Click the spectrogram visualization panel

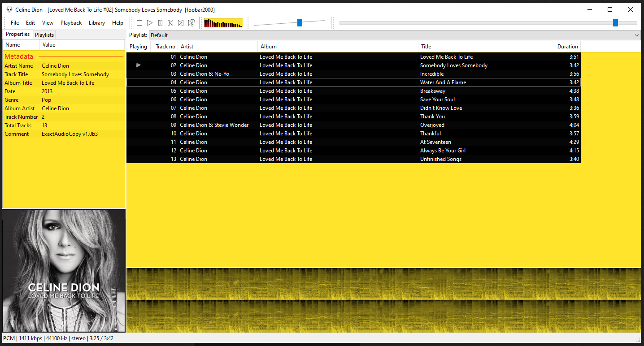383,300
